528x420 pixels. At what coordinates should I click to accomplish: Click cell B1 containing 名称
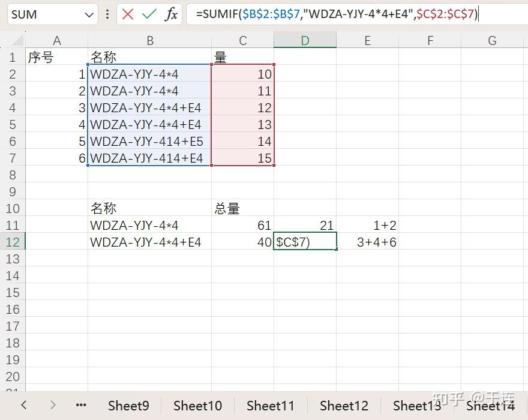point(149,56)
